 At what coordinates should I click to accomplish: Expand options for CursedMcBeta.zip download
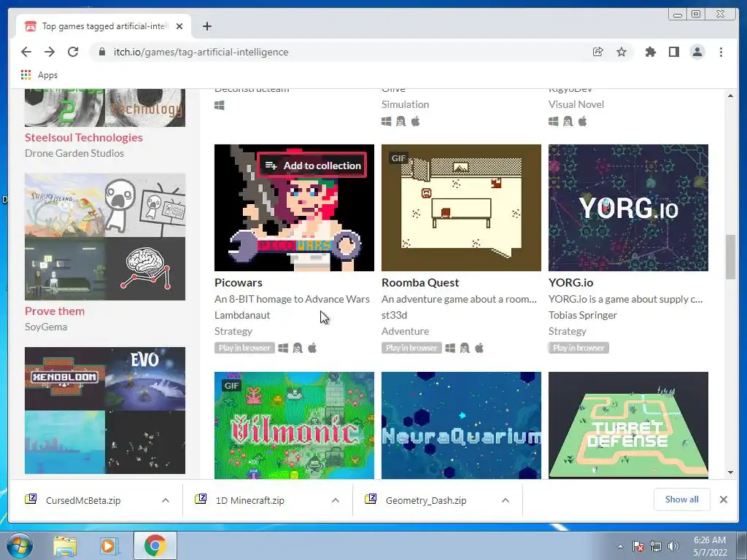pyautogui.click(x=166, y=500)
